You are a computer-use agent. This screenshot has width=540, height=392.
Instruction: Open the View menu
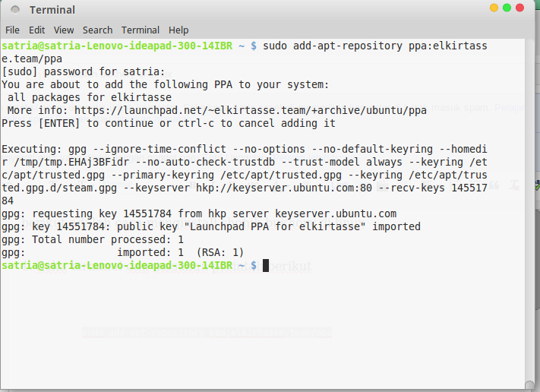[64, 30]
